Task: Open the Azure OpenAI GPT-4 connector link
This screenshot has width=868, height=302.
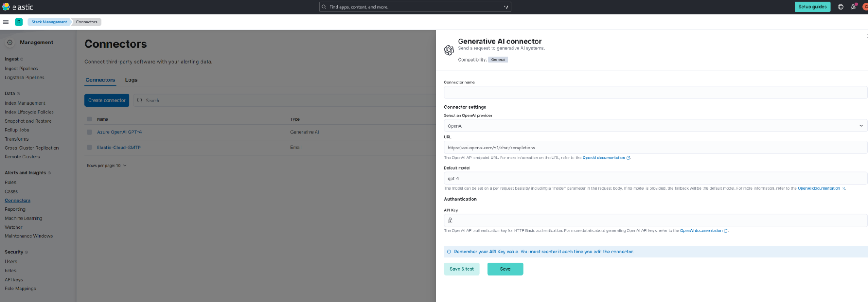Action: pyautogui.click(x=119, y=132)
